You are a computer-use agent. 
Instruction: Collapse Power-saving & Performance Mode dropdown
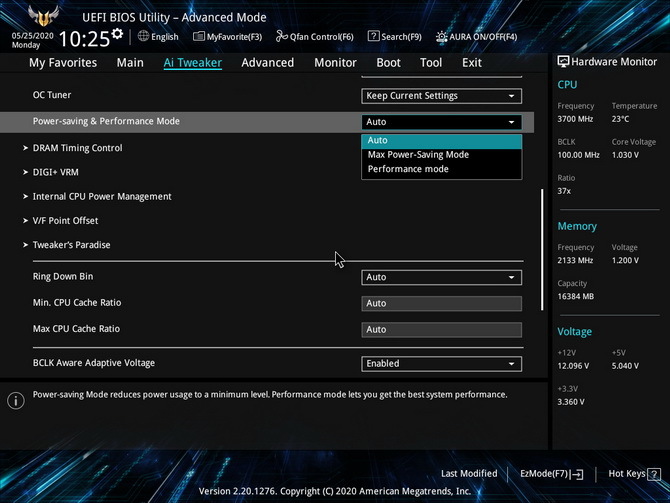pos(441,122)
